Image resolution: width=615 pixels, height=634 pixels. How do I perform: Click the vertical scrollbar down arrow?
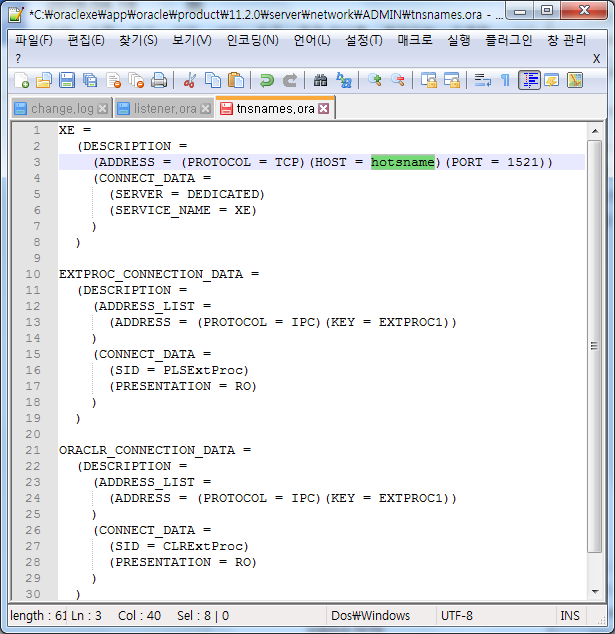[594, 593]
